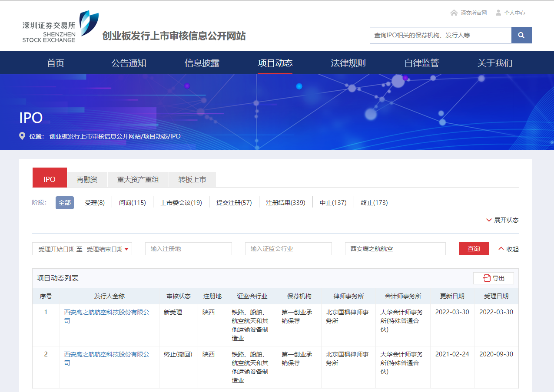
Task: Click the person icon for 个人中心
Action: point(498,13)
